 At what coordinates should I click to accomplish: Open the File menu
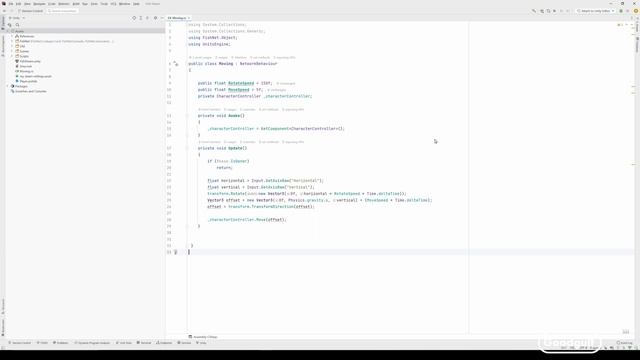coord(11,4)
